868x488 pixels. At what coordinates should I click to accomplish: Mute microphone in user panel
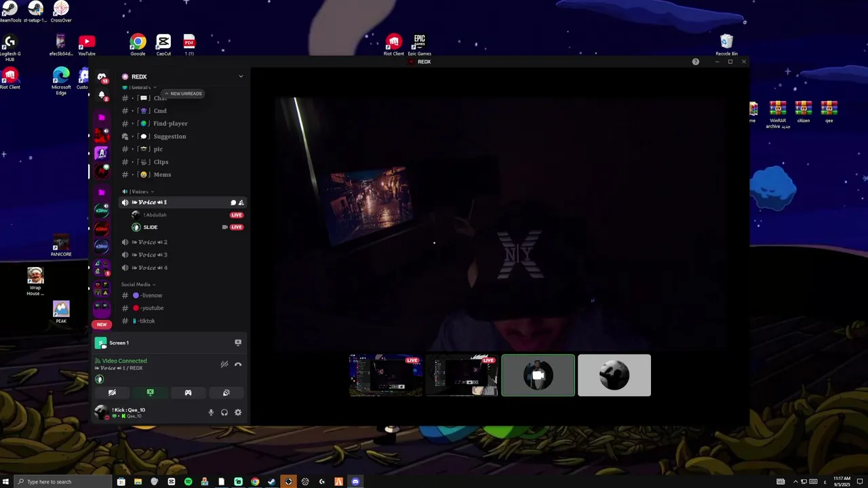tap(211, 413)
